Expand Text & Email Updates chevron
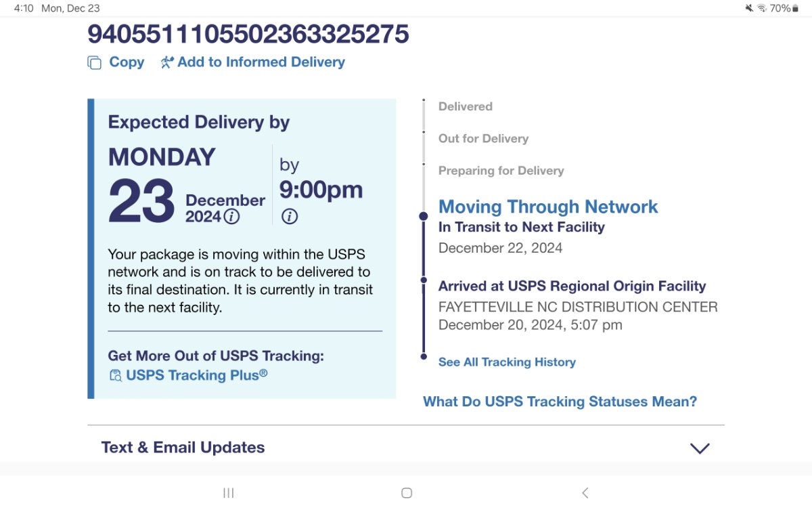812x508 pixels. pos(700,448)
